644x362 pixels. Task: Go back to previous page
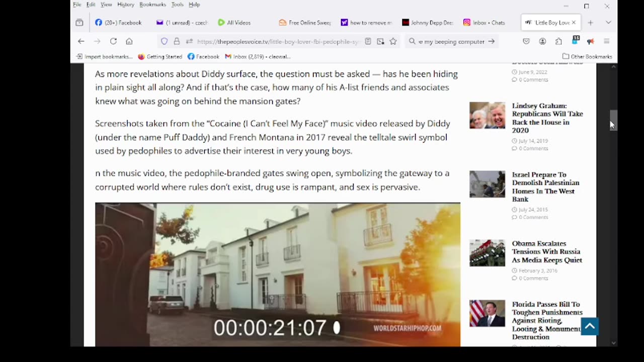click(x=81, y=41)
